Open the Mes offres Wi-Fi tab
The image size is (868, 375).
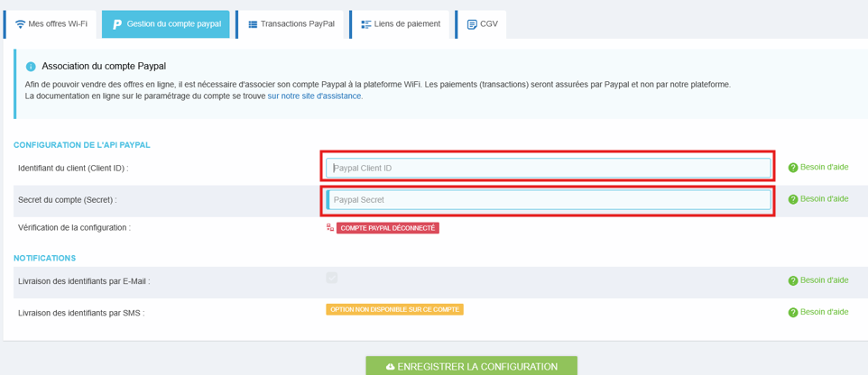pos(51,24)
